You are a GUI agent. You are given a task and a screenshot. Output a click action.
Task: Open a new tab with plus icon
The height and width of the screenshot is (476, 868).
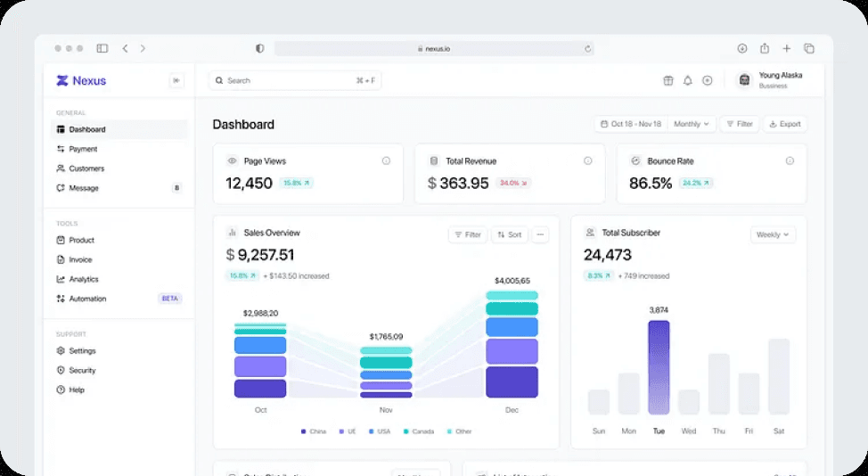tap(787, 49)
